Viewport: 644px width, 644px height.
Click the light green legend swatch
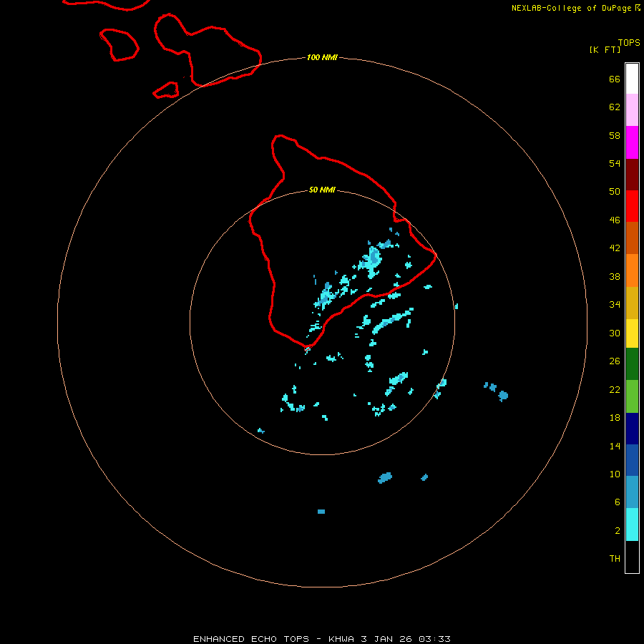632,396
